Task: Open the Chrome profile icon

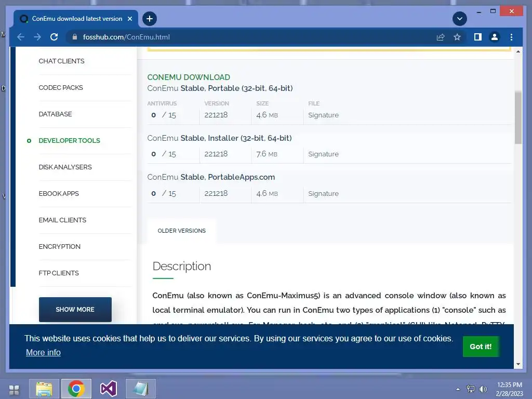Action: click(495, 37)
